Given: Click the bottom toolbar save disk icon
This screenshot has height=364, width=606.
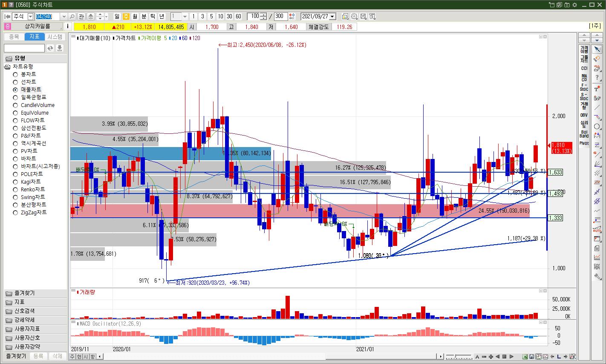Looking at the screenshot, I should point(532,357).
